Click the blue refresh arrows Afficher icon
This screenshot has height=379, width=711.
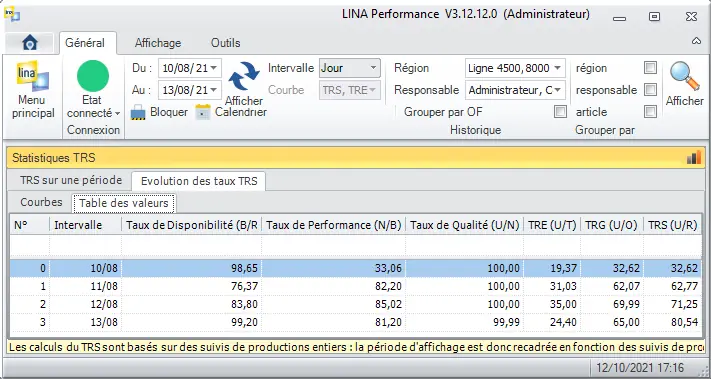tap(244, 76)
